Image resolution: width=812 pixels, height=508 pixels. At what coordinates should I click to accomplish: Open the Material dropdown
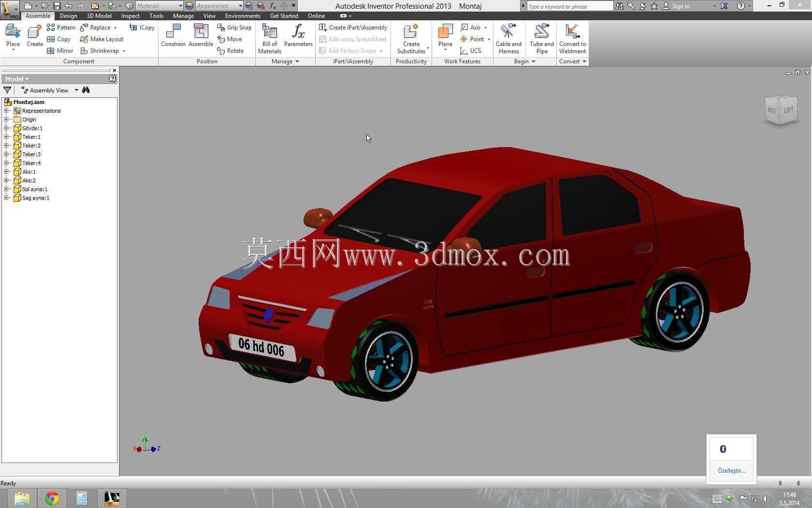tap(159, 6)
